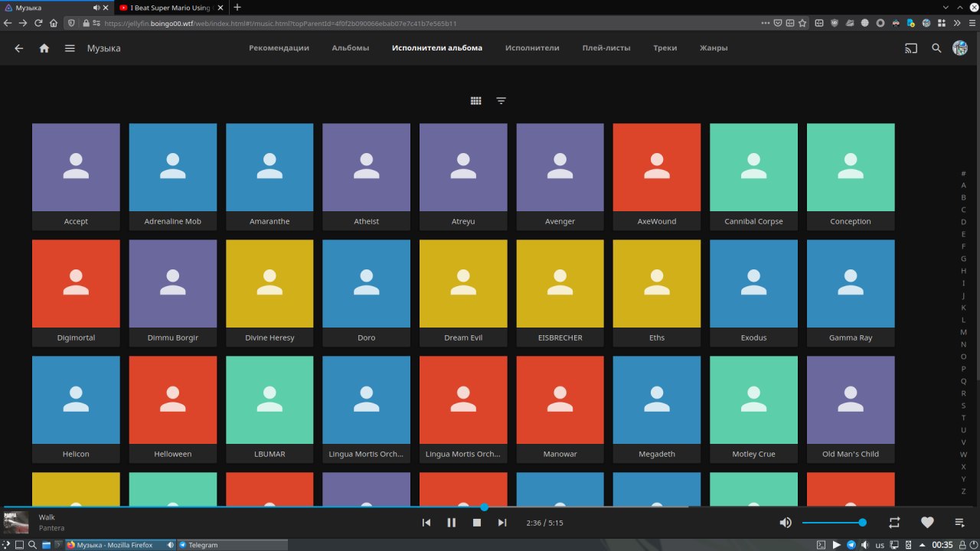Stop playback
This screenshot has height=551, width=980.
coord(477,523)
